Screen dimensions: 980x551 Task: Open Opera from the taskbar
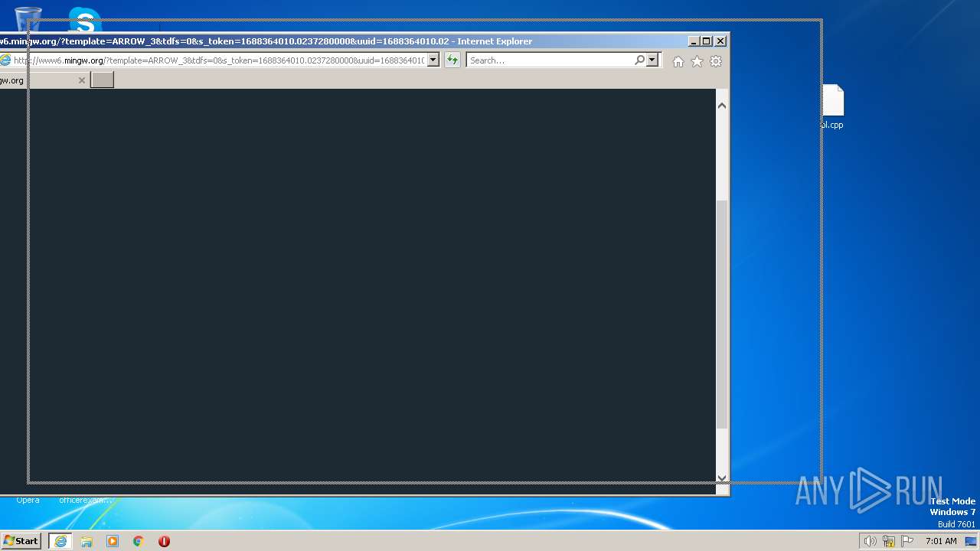(x=164, y=541)
